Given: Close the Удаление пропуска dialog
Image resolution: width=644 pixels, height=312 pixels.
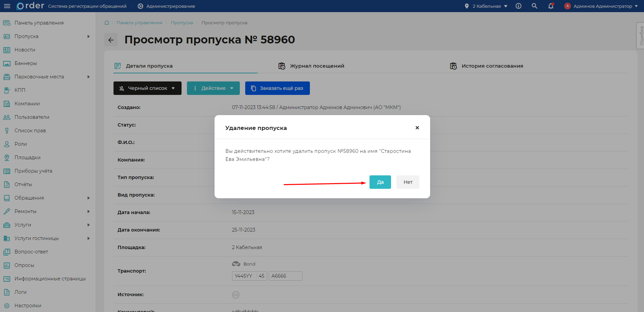Looking at the screenshot, I should (417, 128).
